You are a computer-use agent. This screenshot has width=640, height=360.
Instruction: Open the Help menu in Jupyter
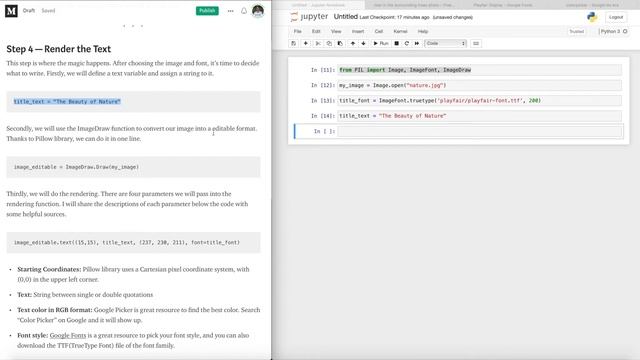click(423, 31)
